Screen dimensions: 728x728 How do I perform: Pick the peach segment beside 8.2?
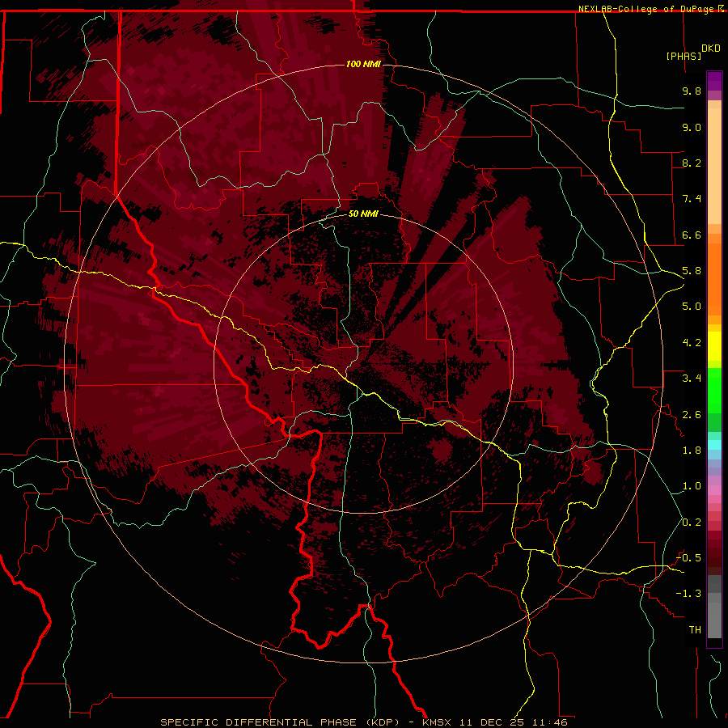point(714,166)
